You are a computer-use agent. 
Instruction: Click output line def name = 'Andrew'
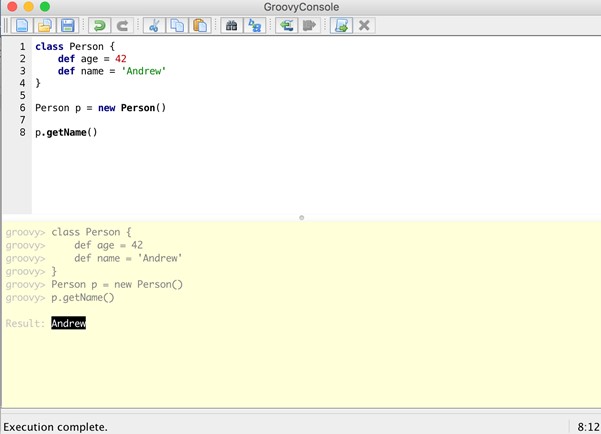(x=128, y=258)
